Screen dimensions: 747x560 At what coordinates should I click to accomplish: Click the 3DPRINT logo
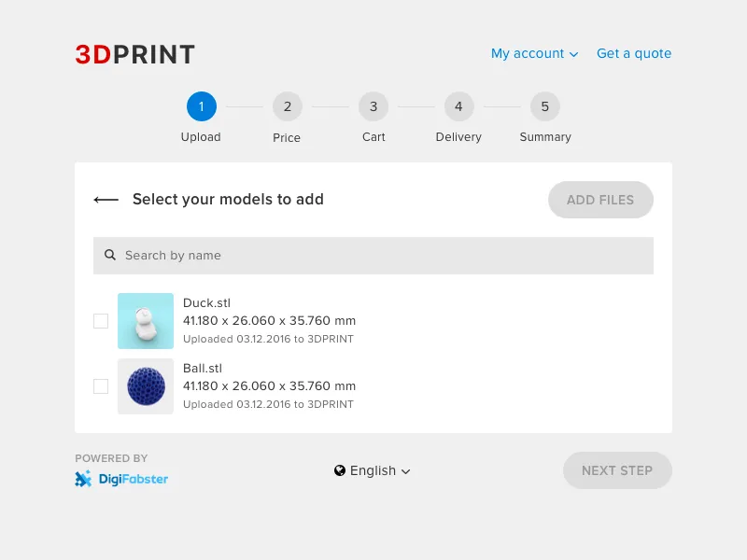134,54
